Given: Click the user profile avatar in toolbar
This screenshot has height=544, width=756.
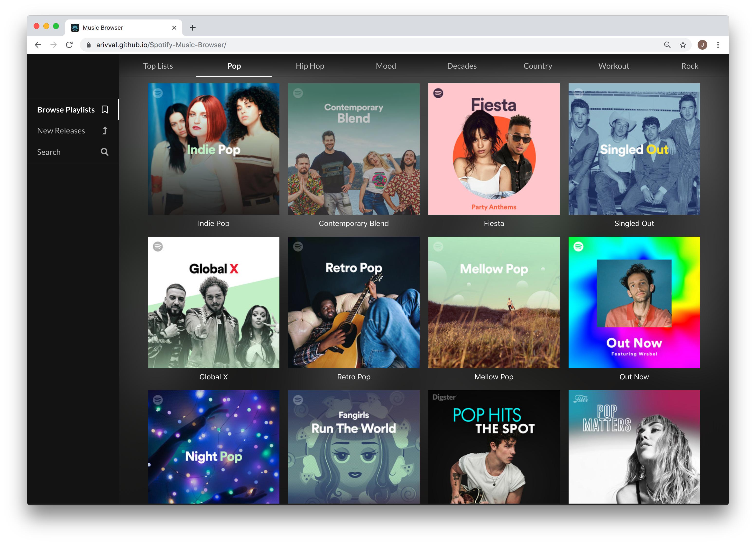Looking at the screenshot, I should click(702, 45).
